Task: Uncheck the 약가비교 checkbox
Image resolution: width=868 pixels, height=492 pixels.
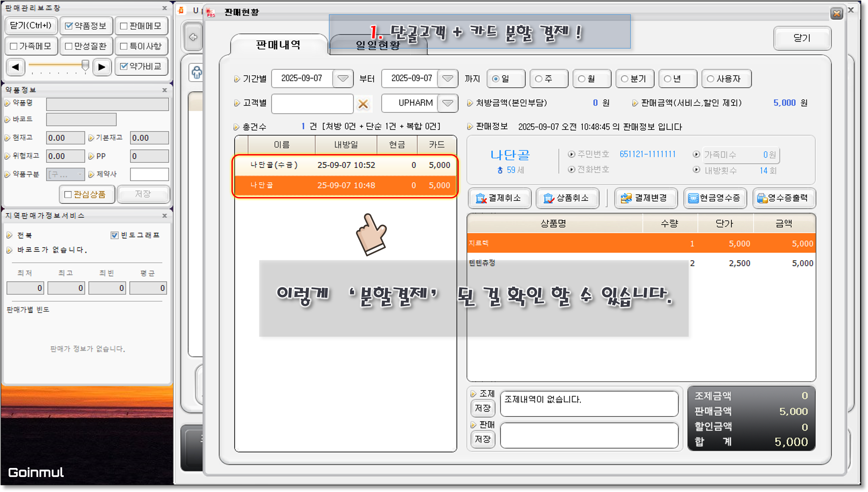Action: point(124,66)
